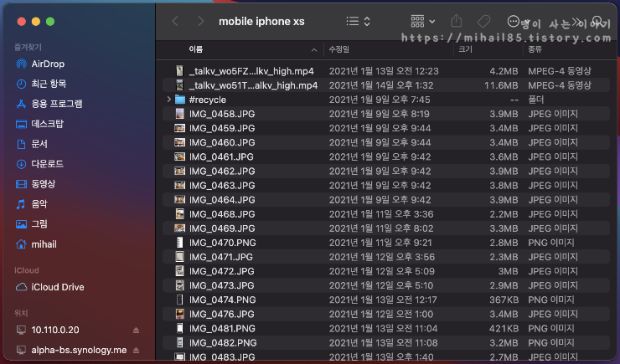This screenshot has width=620, height=364.
Task: Click date 2021년 1월 13일 오전 12:23
Action: [x=384, y=71]
